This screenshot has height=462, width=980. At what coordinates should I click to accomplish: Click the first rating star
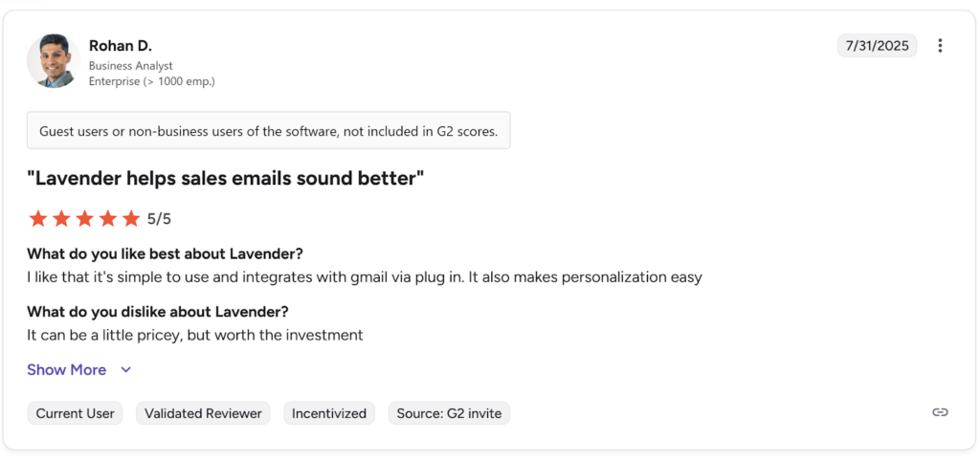(38, 219)
